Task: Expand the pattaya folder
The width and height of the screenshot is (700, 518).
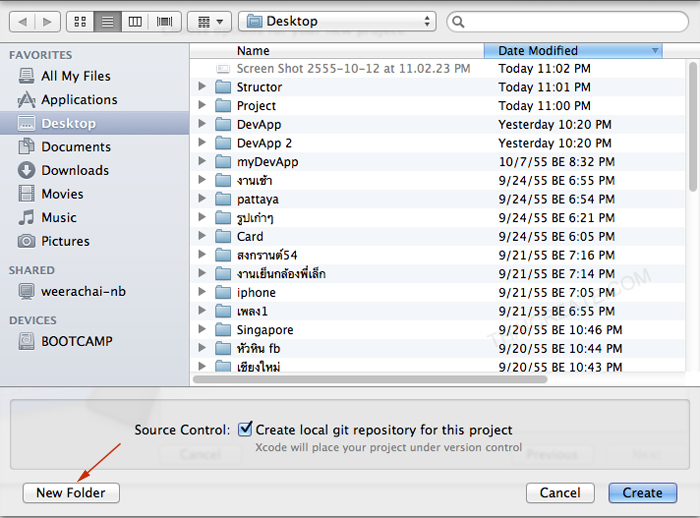Action: click(x=202, y=199)
